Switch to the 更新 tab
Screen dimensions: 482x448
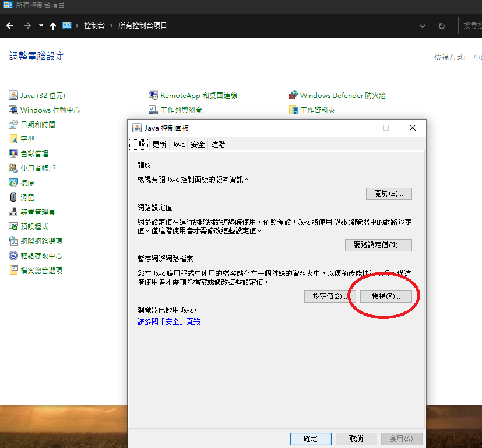pyautogui.click(x=159, y=145)
